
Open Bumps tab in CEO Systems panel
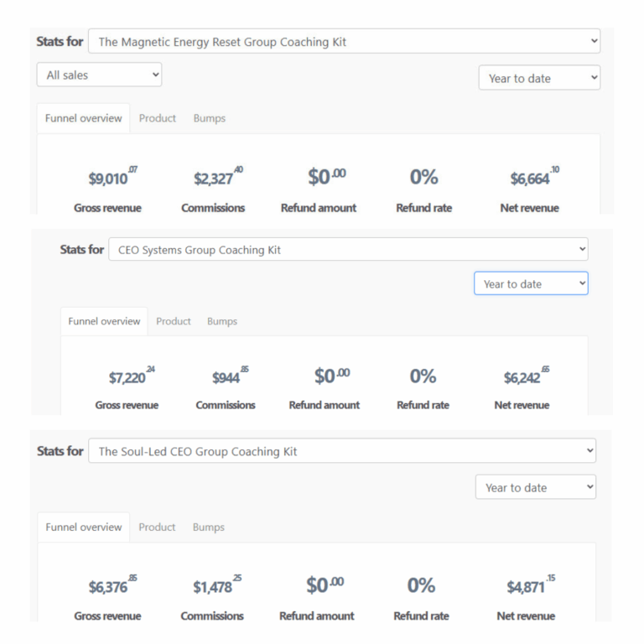[222, 321]
